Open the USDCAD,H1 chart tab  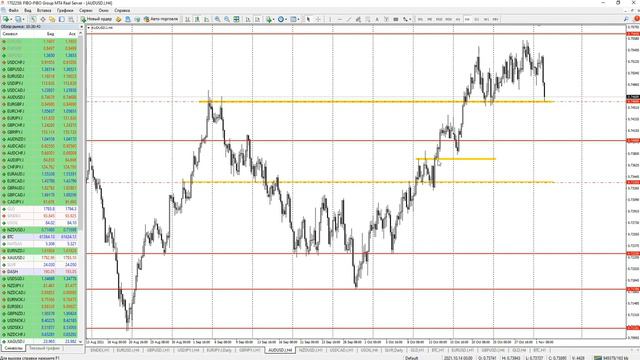coord(341,350)
